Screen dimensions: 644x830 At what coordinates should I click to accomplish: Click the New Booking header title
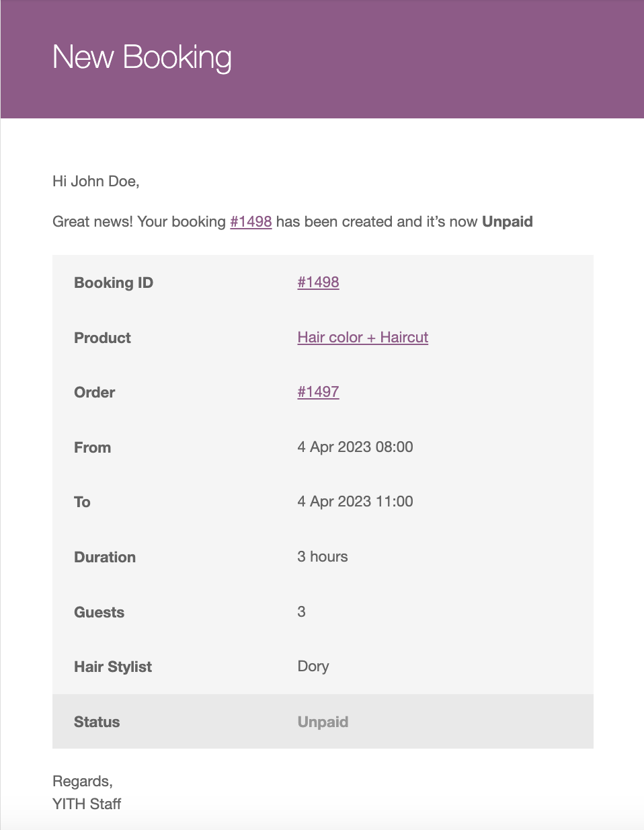(x=142, y=58)
